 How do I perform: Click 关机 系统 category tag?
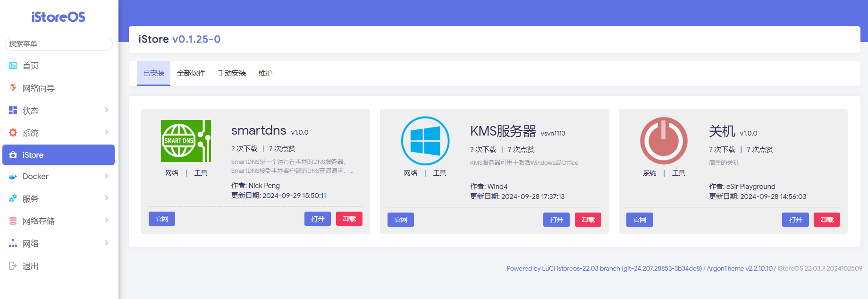click(649, 173)
